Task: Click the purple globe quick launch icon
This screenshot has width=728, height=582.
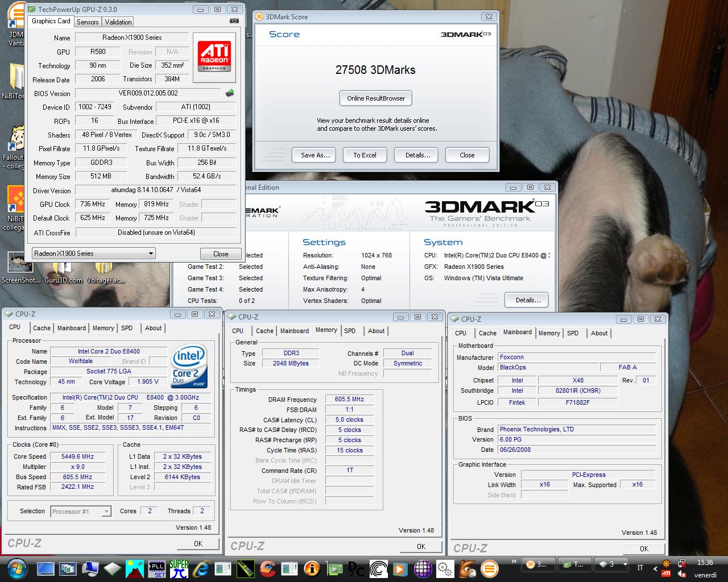Action: (x=423, y=568)
